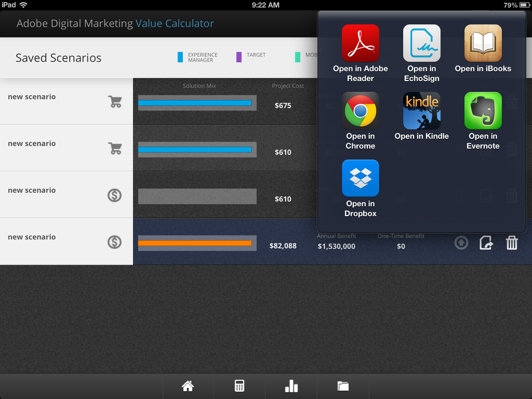This screenshot has height=399, width=532.
Task: Click the Annual Benefit label
Action: pyautogui.click(x=336, y=236)
